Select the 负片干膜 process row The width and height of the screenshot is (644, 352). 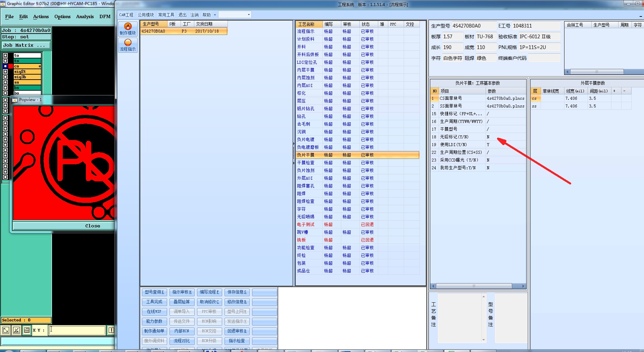357,155
